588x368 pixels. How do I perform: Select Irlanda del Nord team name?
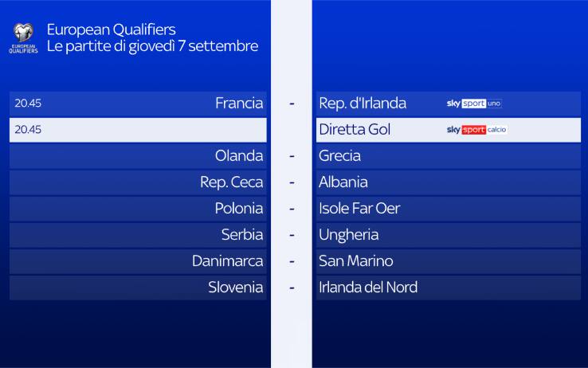click(368, 288)
